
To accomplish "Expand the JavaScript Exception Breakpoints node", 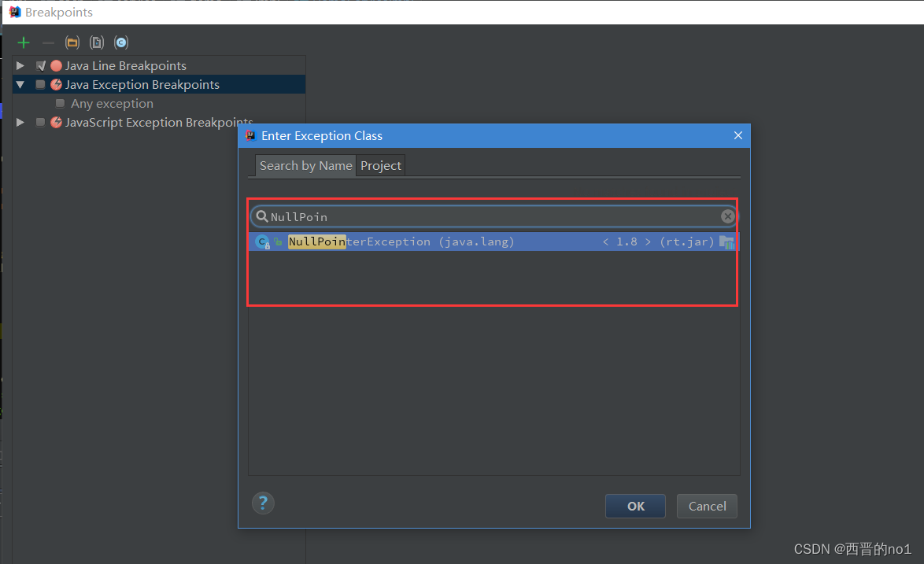I will click(20, 123).
